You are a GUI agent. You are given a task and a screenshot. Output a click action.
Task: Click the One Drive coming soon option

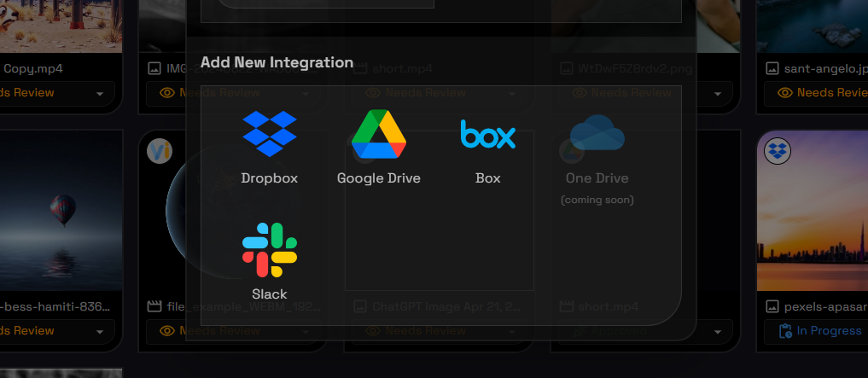[x=597, y=158]
